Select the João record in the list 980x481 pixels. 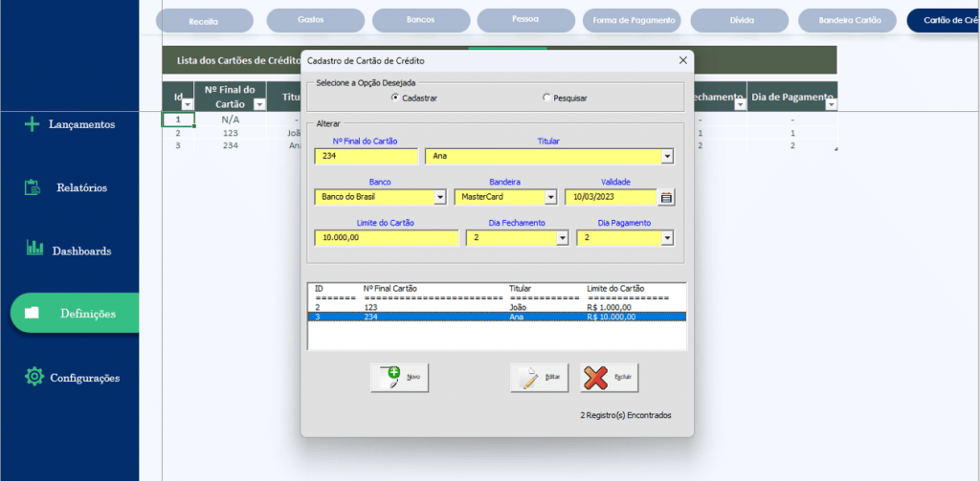498,307
